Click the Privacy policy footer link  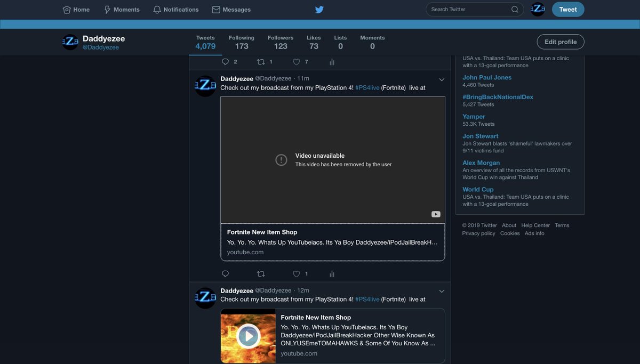[478, 233]
